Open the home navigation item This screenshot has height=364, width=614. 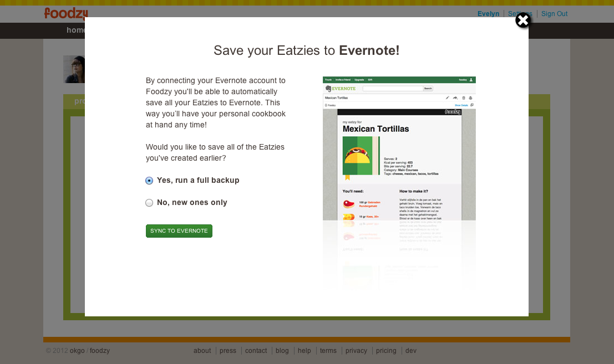(75, 30)
